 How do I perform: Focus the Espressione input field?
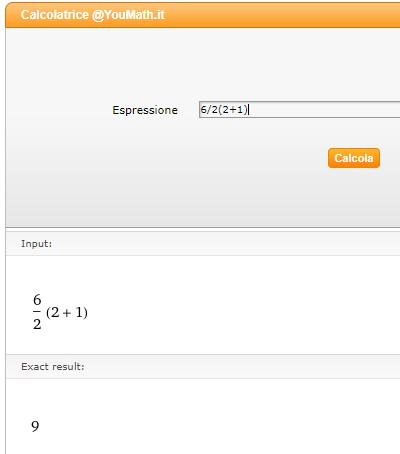tap(299, 109)
